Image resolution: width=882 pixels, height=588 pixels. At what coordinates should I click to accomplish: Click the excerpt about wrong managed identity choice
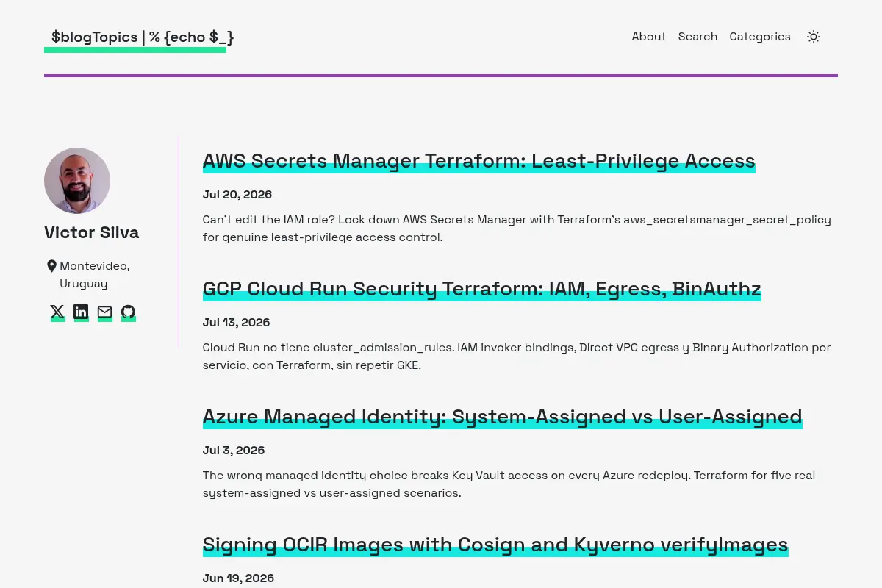509,484
